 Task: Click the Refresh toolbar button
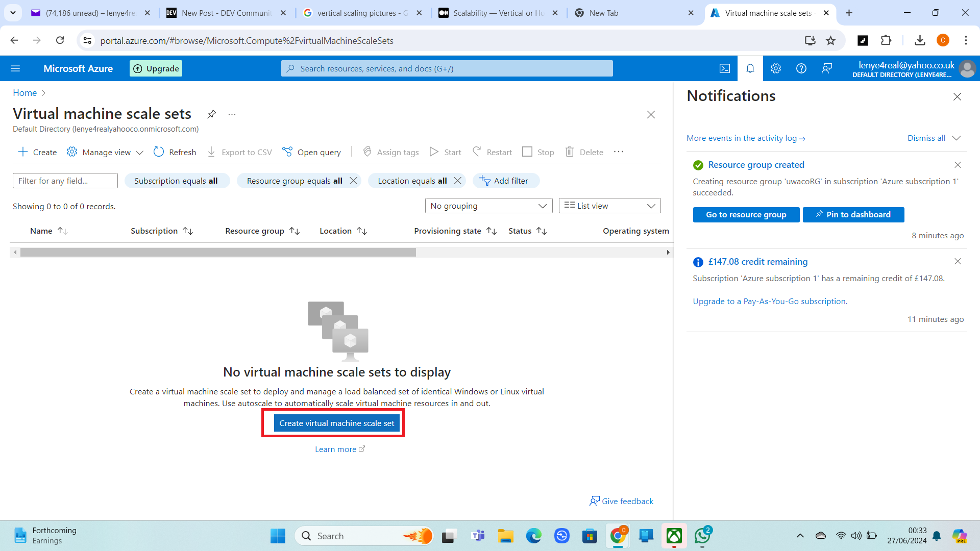point(175,152)
